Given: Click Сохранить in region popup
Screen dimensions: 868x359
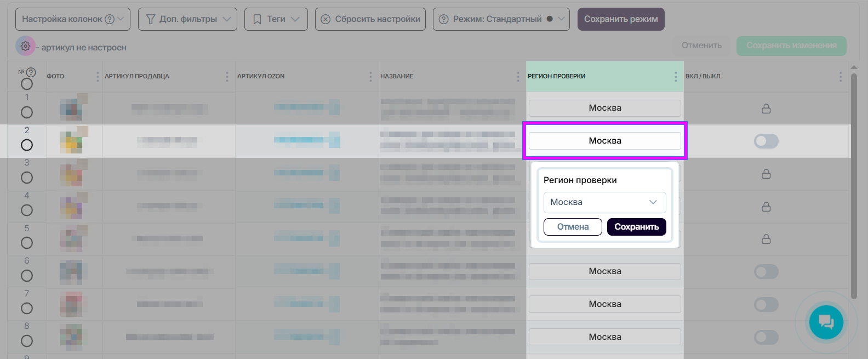Looking at the screenshot, I should [x=637, y=227].
